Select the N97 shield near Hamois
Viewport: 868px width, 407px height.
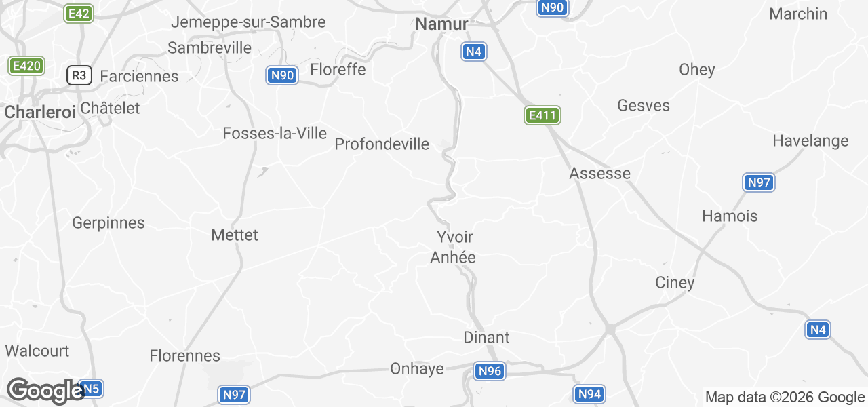pos(759,182)
